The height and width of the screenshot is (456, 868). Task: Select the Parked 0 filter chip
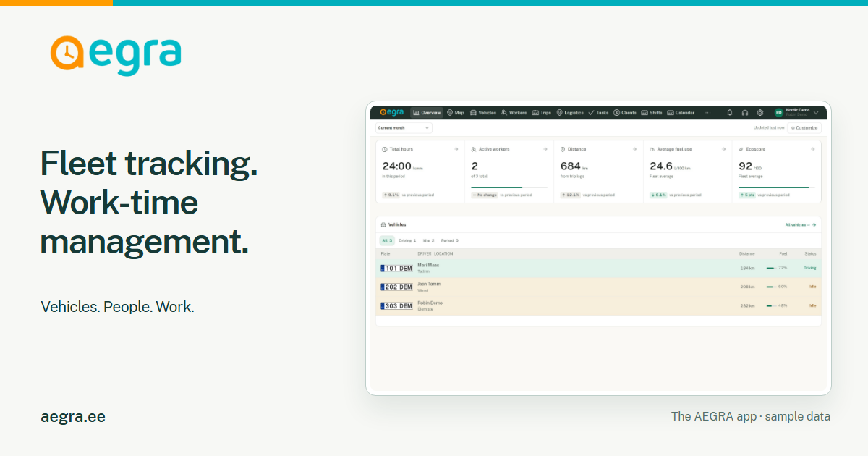[449, 240]
